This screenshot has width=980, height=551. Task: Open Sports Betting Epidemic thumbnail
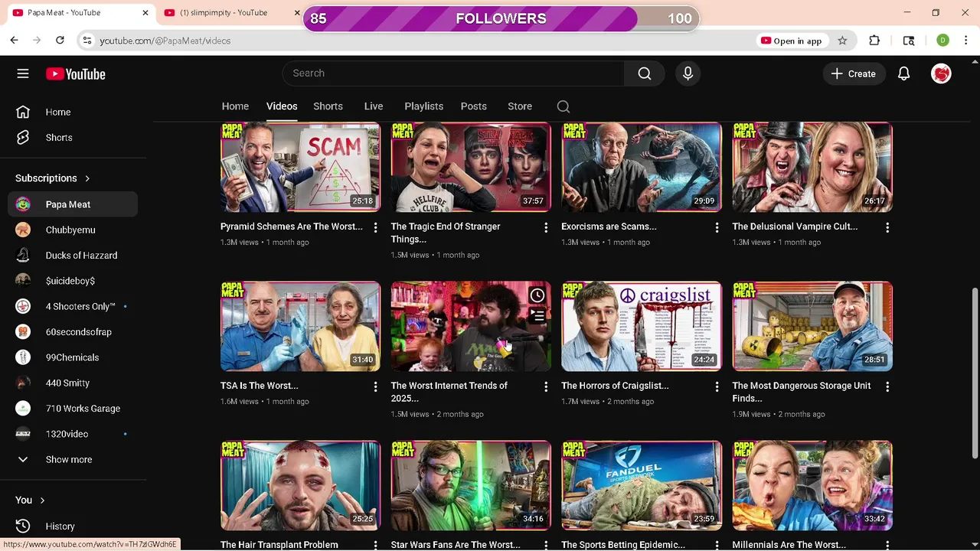coord(642,485)
